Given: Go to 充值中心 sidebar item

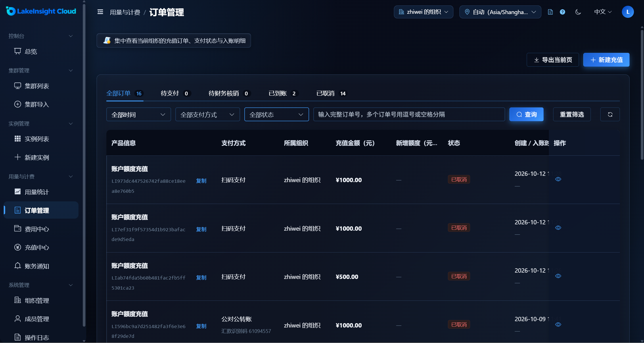Looking at the screenshot, I should coord(41,247).
